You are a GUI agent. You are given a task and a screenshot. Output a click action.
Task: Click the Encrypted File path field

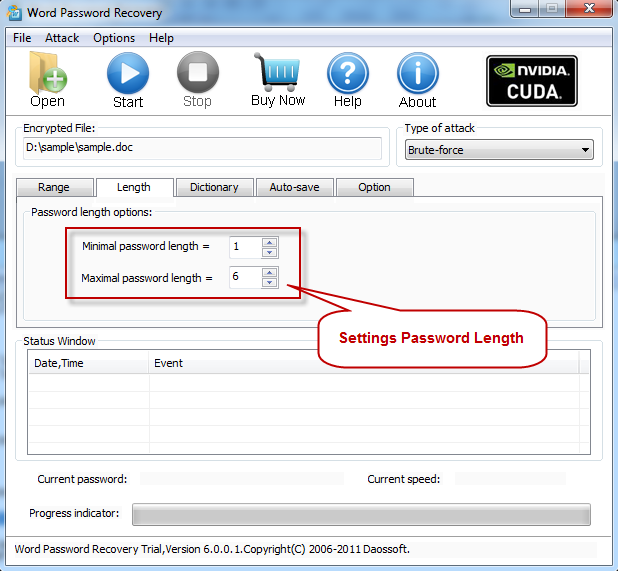click(202, 148)
